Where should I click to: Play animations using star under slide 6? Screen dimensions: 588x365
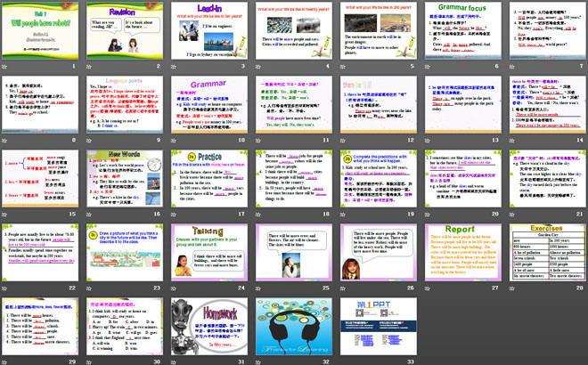pos(427,67)
